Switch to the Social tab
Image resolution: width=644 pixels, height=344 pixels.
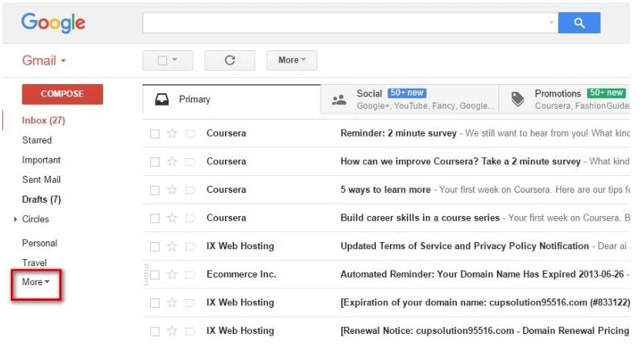tap(410, 99)
